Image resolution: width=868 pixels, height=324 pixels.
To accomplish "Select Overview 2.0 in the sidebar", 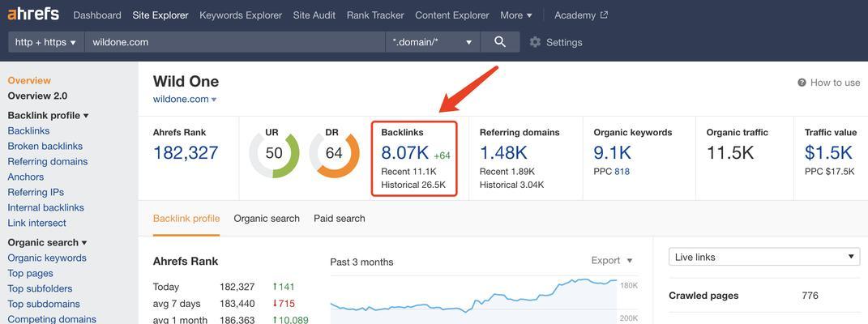I will coord(37,96).
